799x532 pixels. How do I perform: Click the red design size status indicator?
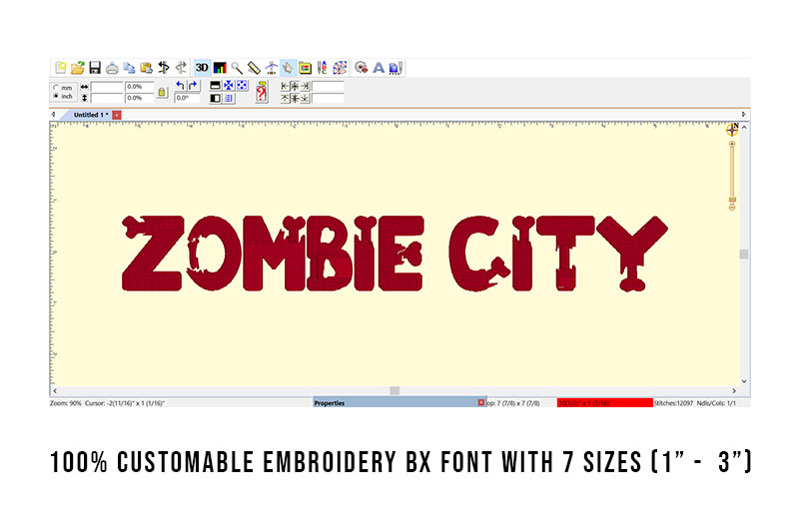[605, 403]
